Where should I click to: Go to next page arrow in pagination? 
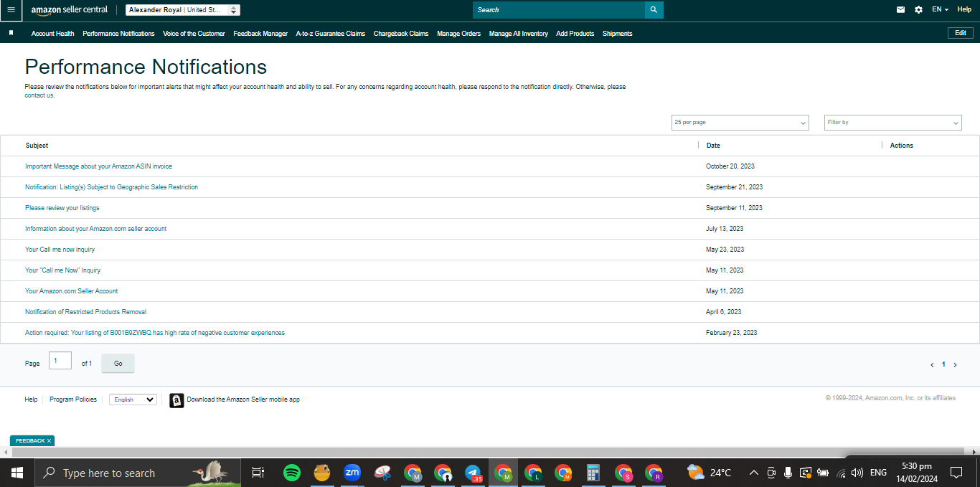[x=955, y=365]
